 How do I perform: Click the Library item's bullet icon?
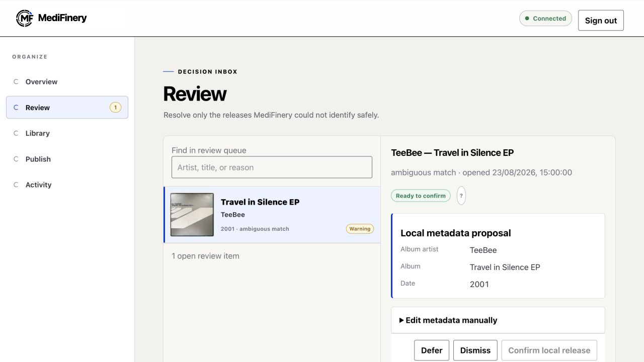tap(16, 133)
